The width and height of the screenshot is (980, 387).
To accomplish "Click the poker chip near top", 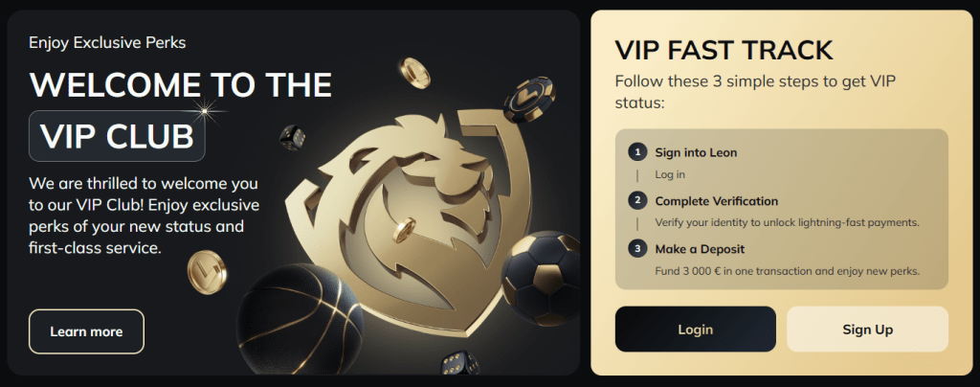I will [529, 98].
